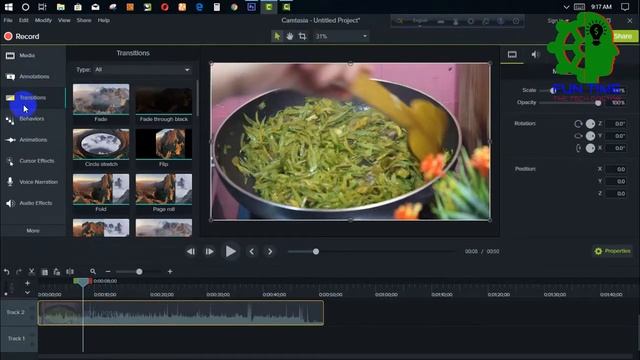
Task: Click the Position Y input field
Action: [616, 181]
